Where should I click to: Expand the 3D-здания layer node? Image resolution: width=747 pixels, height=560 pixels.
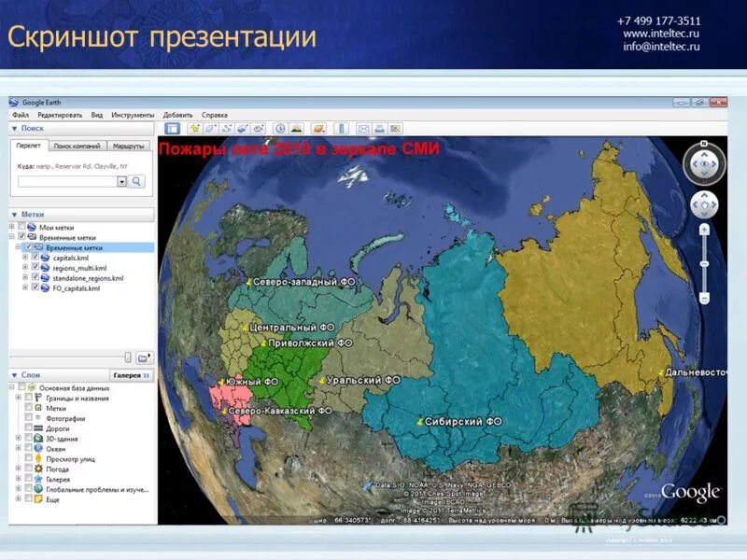click(19, 438)
